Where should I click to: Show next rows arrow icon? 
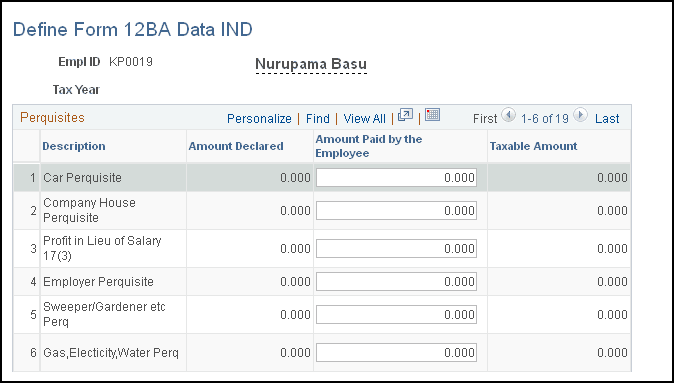point(581,115)
